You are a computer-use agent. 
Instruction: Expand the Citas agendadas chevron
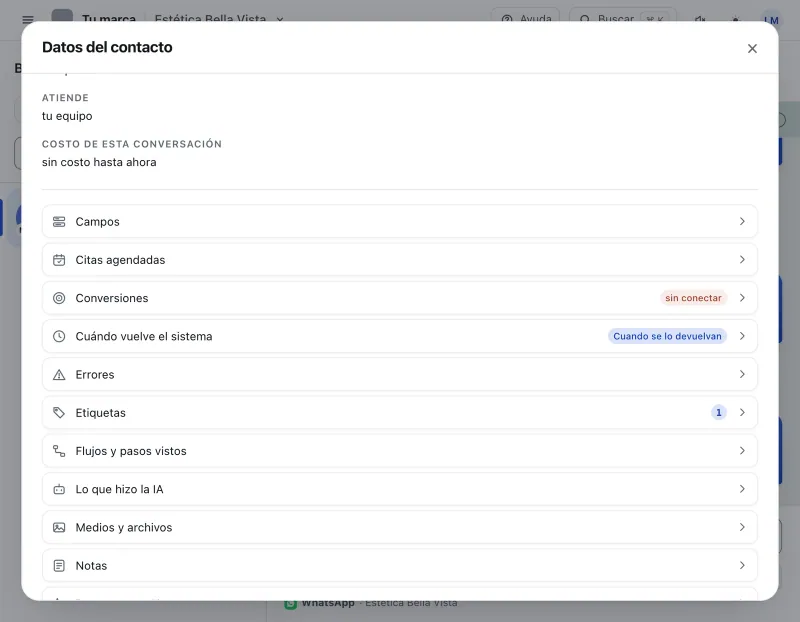click(742, 260)
